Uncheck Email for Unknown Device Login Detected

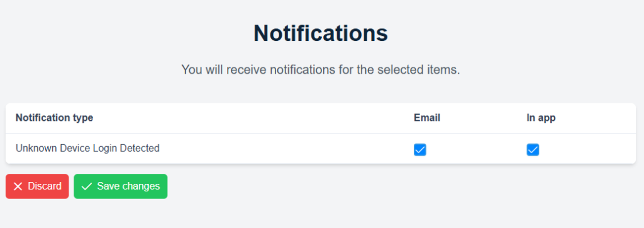pyautogui.click(x=419, y=150)
